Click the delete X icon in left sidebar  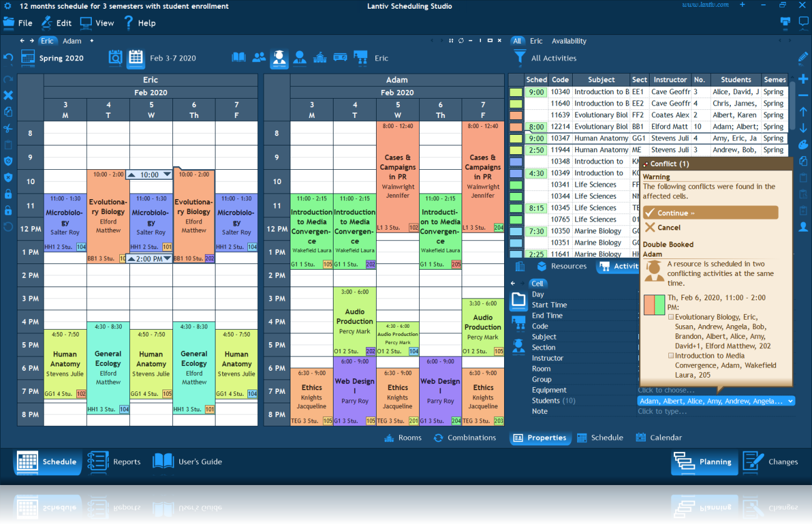pyautogui.click(x=8, y=96)
